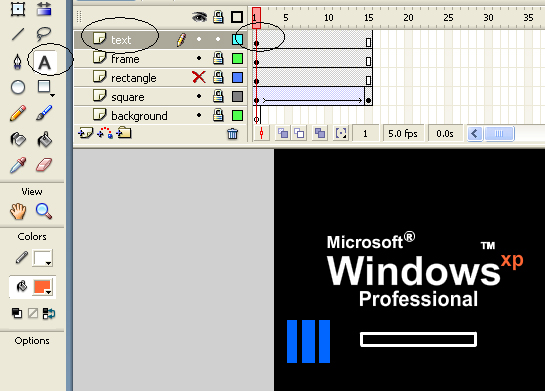Open the stroke color swatch

click(x=42, y=258)
